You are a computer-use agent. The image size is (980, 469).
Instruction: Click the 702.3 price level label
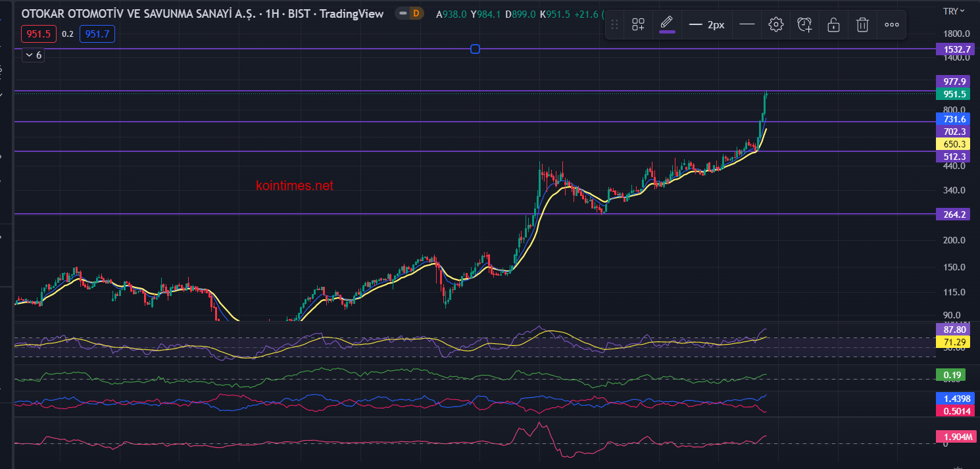pyautogui.click(x=952, y=132)
